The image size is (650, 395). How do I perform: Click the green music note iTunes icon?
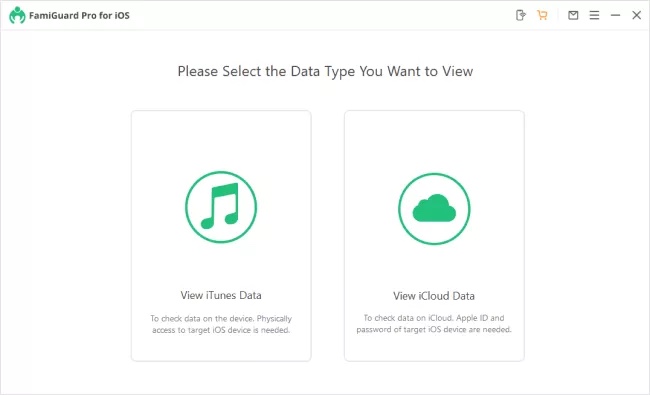pos(221,207)
